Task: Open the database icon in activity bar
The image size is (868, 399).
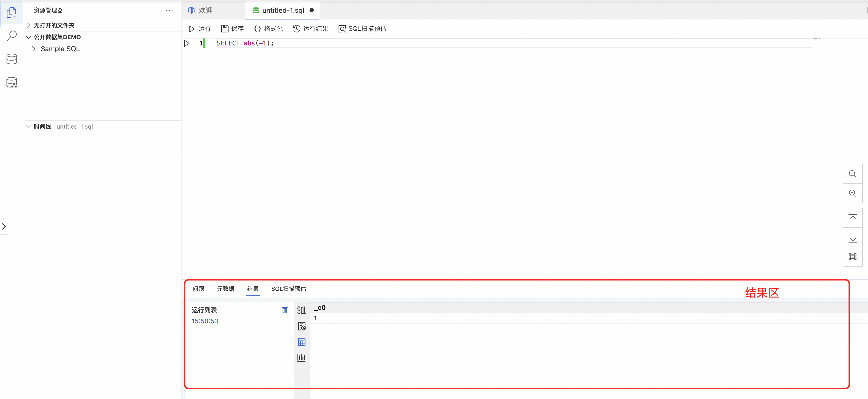Action: click(12, 59)
